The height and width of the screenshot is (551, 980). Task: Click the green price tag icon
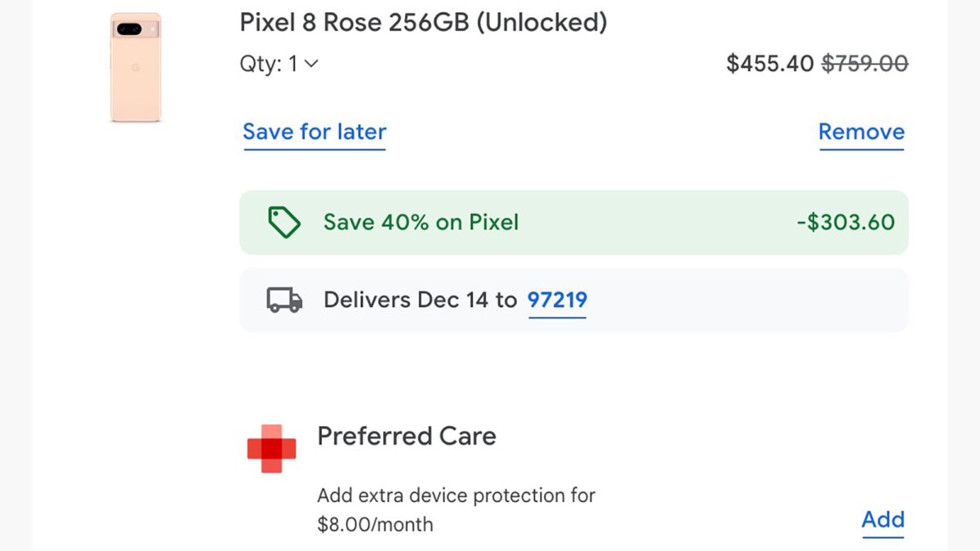284,222
